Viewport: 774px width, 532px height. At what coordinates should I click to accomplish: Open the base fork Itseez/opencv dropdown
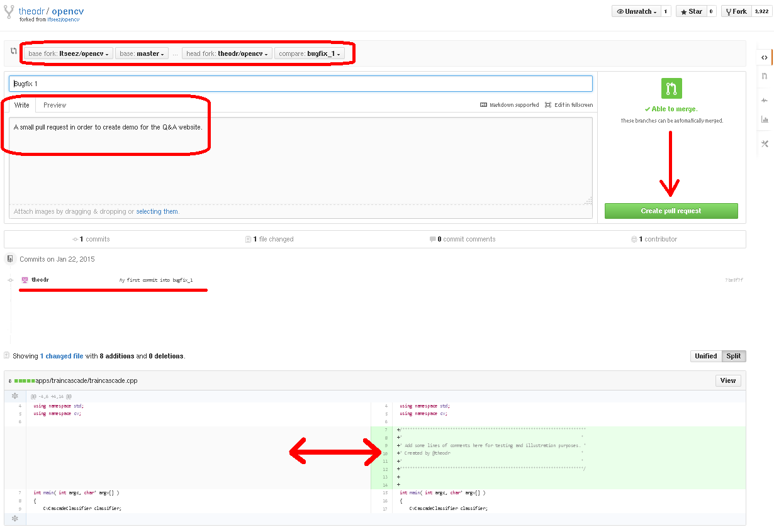tap(69, 53)
